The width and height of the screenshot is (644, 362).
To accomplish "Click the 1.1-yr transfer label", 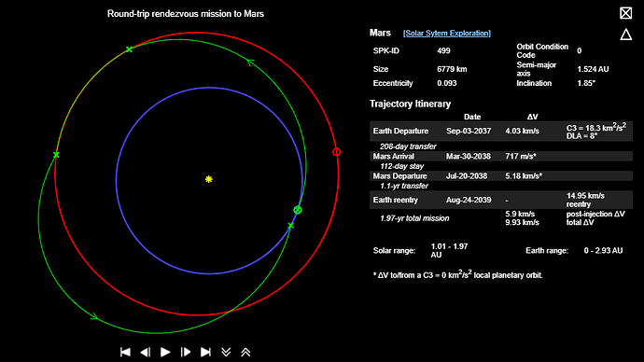I will coord(404,186).
